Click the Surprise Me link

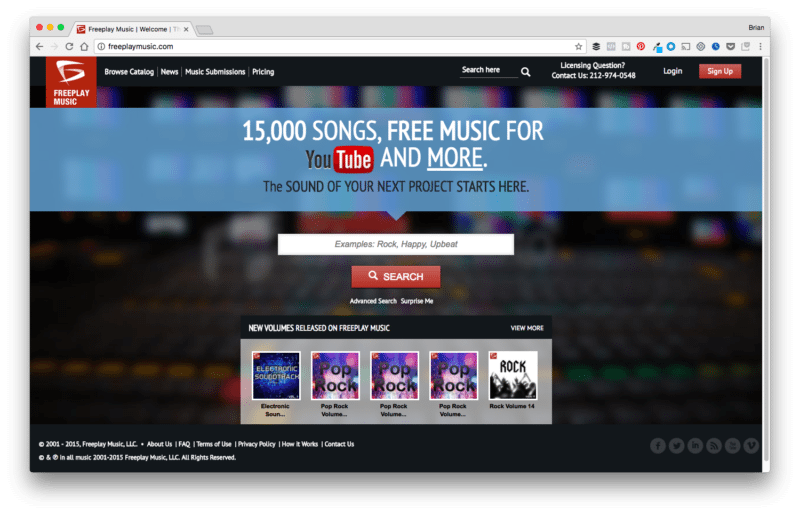(417, 301)
